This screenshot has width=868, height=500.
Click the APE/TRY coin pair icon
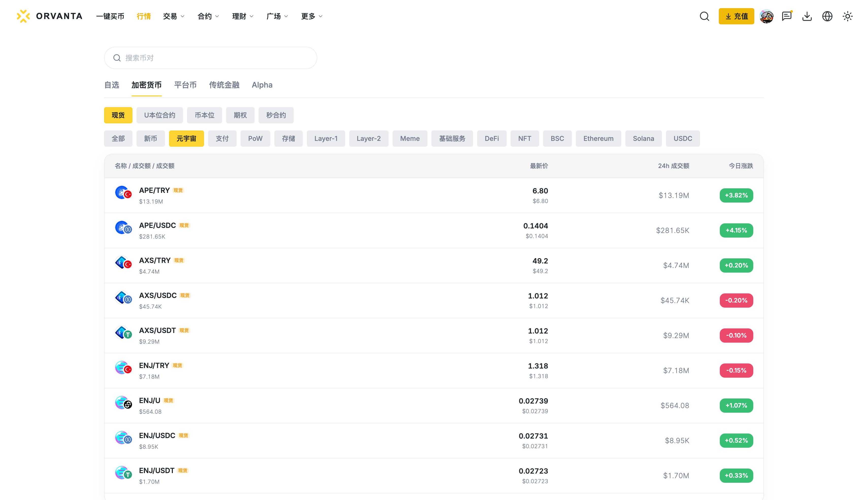[x=123, y=193]
